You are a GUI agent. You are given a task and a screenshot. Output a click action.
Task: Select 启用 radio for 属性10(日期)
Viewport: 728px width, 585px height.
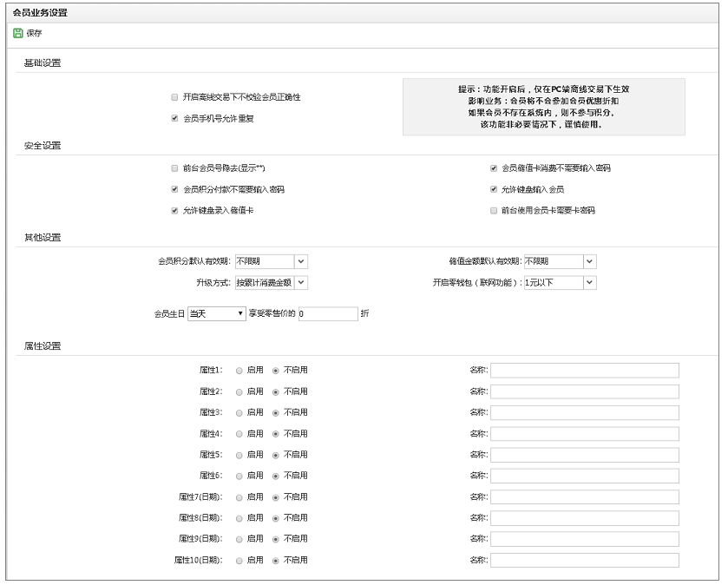[239, 561]
